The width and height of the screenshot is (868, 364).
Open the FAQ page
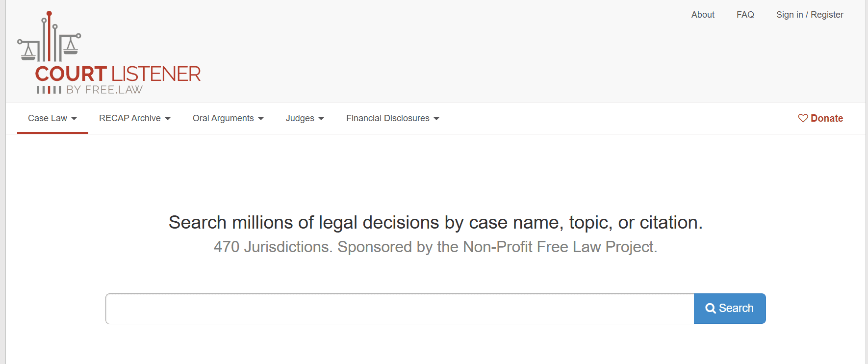click(745, 15)
